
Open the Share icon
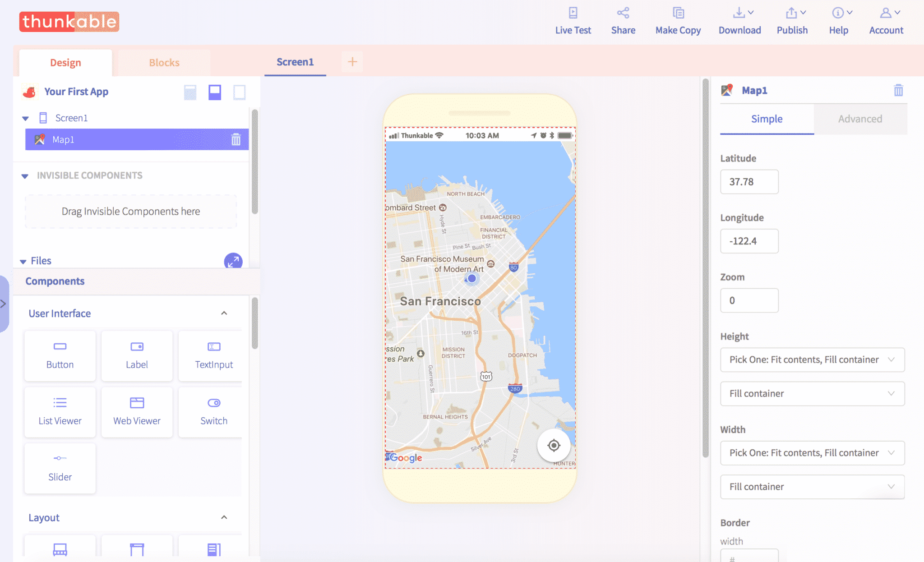tap(623, 13)
